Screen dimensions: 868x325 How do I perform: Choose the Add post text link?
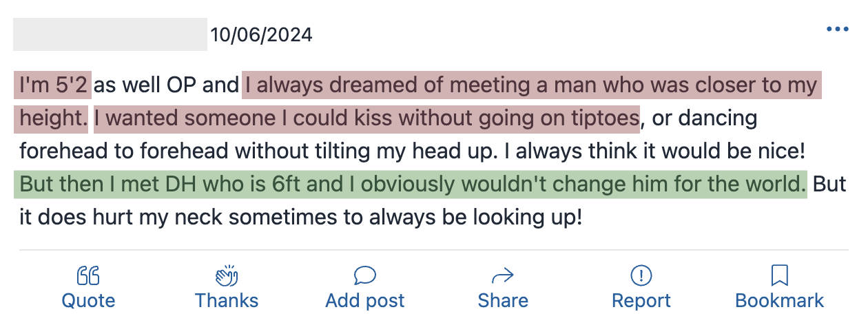click(364, 301)
